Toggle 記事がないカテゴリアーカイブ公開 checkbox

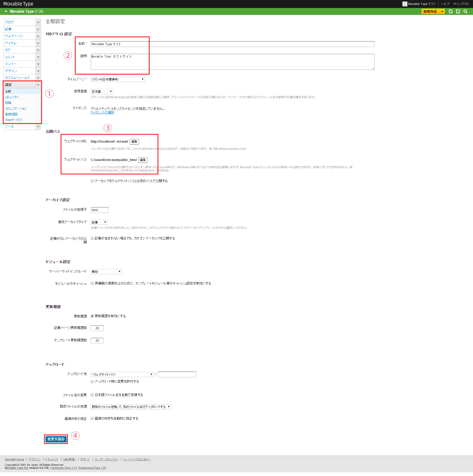pyautogui.click(x=92, y=238)
